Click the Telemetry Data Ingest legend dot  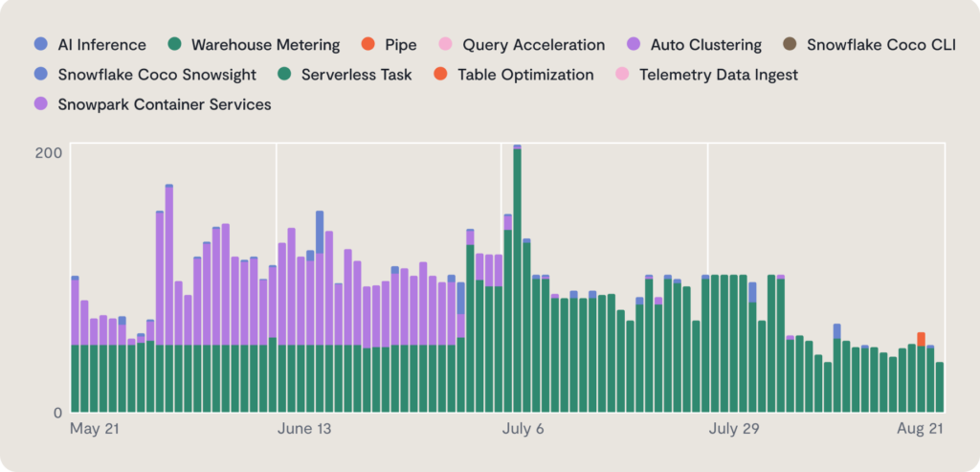click(x=622, y=75)
